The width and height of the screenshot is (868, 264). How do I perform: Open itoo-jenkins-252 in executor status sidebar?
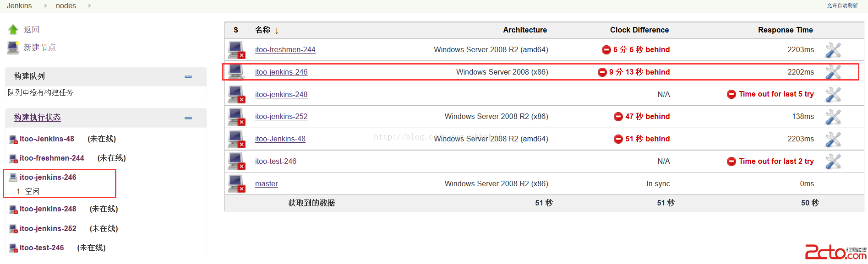click(48, 228)
